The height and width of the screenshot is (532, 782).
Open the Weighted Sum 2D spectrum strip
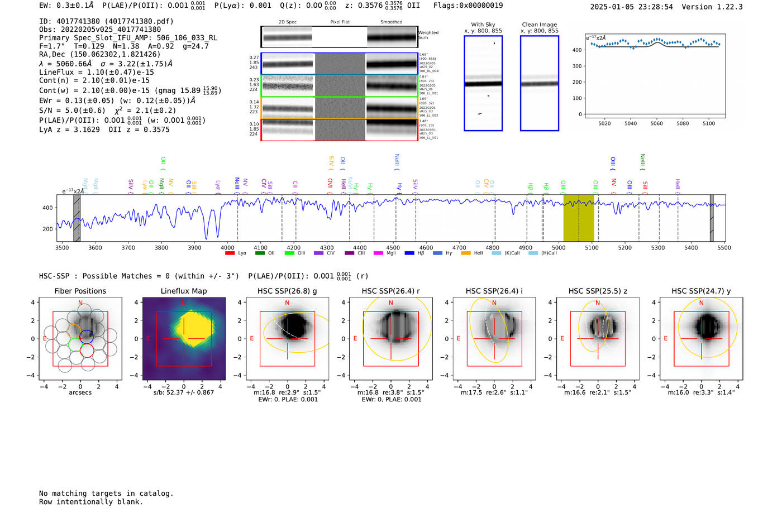339,37
